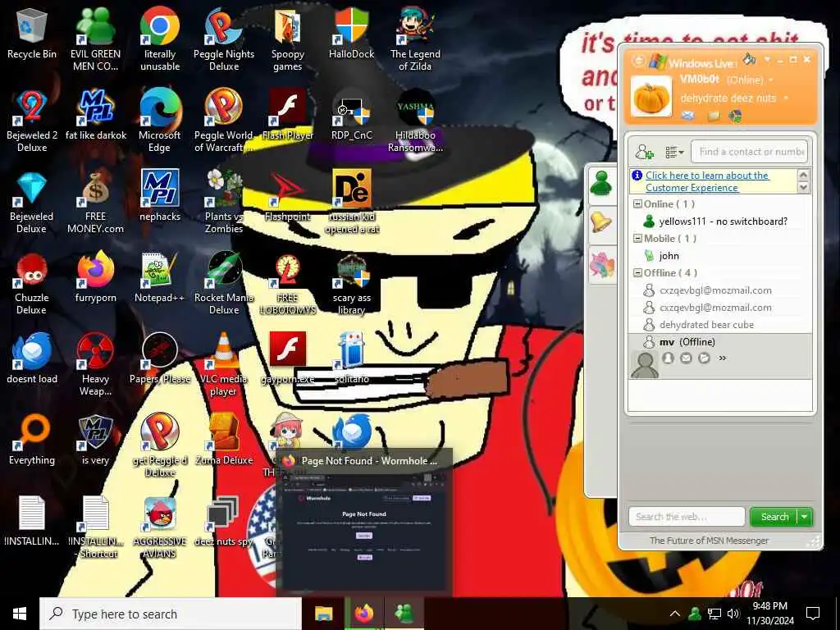Open the notification center icon

813,614
